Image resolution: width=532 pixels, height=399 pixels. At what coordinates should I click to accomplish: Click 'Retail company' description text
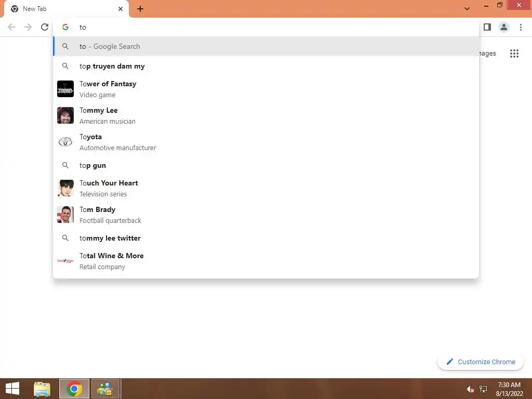pyautogui.click(x=102, y=267)
